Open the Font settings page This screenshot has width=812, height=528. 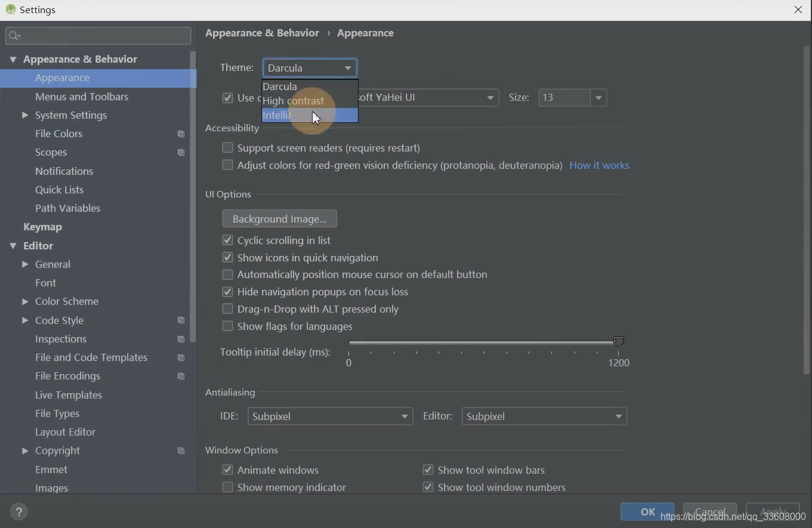pos(45,283)
